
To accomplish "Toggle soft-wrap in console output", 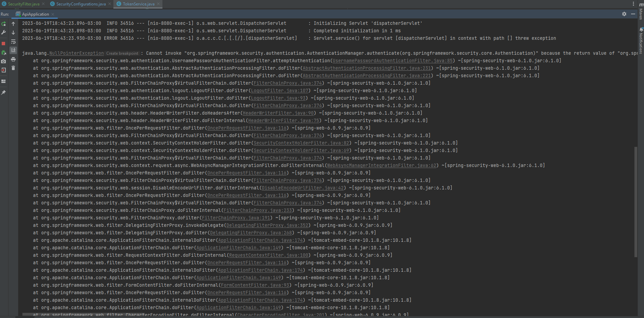I will [13, 41].
